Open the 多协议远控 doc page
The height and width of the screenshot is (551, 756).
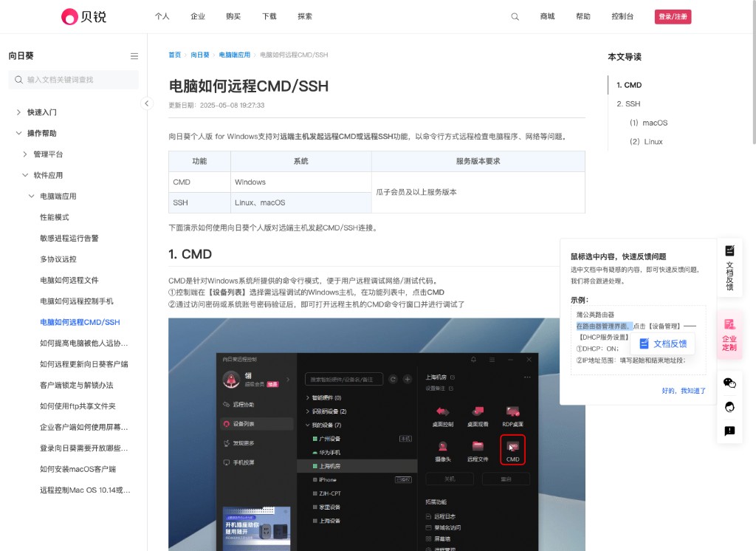[58, 259]
